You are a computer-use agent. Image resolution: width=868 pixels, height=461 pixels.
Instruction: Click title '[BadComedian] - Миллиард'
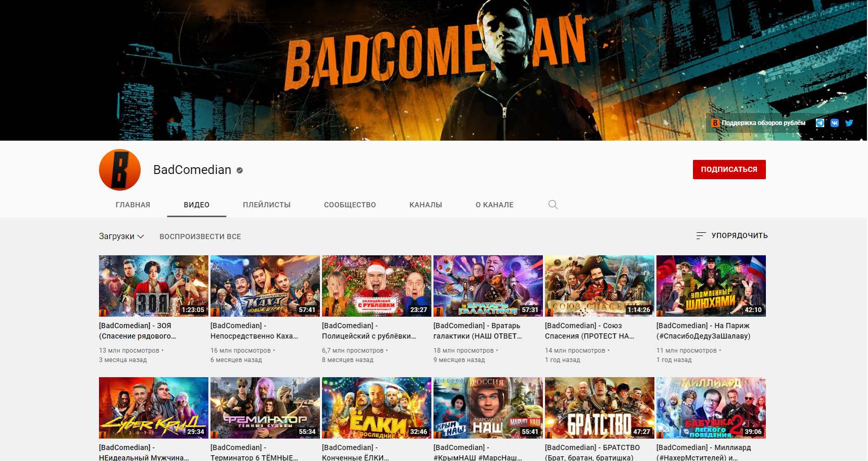pyautogui.click(x=704, y=452)
